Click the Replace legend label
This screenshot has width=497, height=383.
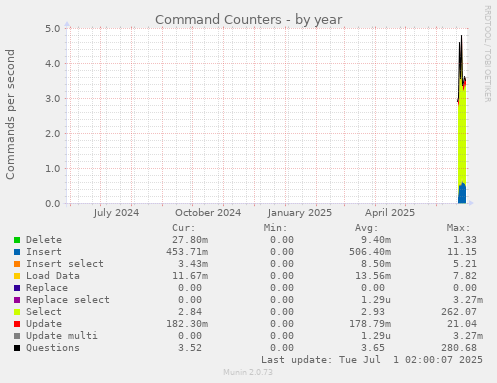[47, 288]
